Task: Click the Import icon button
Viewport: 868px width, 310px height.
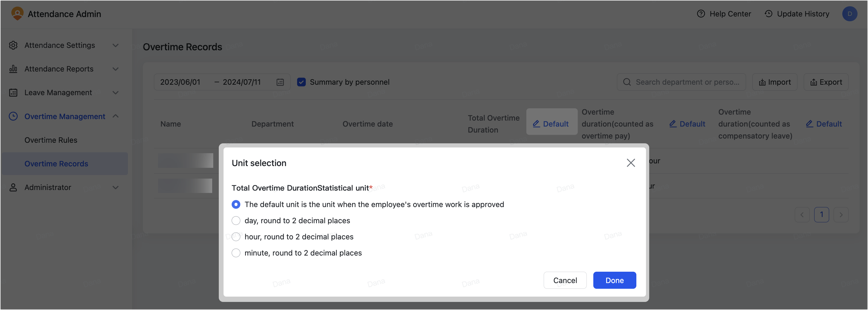Action: [x=762, y=82]
